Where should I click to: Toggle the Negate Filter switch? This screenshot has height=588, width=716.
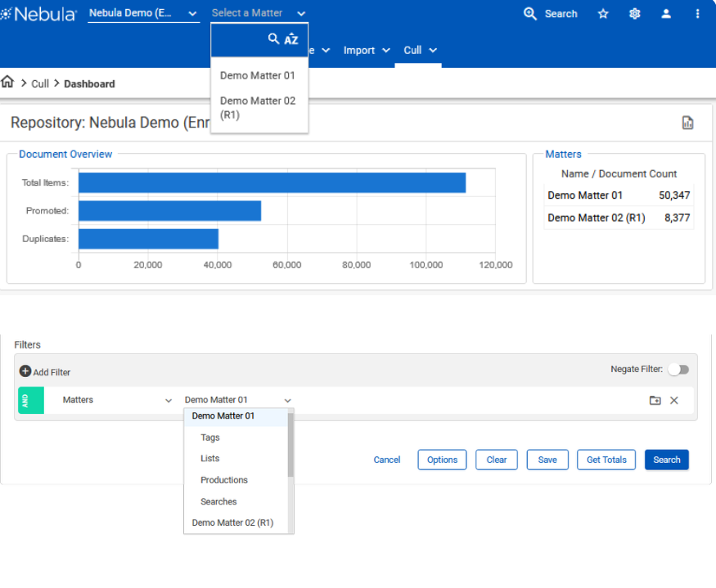pyautogui.click(x=678, y=370)
